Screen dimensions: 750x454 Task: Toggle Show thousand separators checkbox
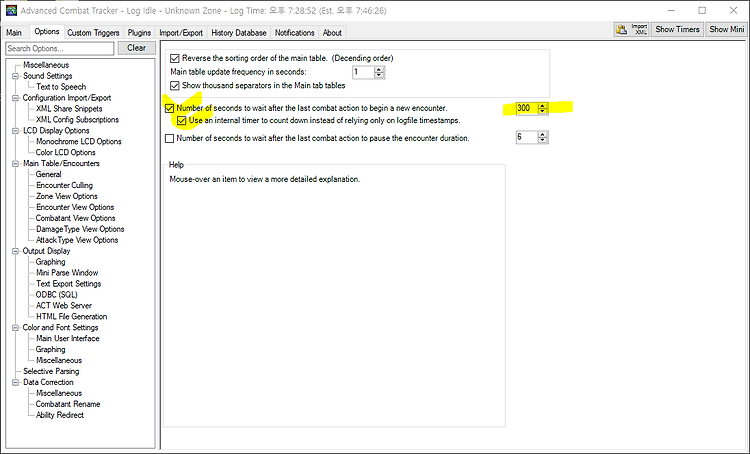pos(175,86)
